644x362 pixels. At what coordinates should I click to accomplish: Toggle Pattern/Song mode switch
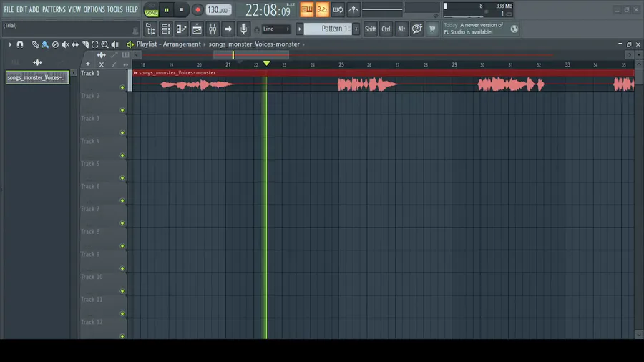point(151,10)
